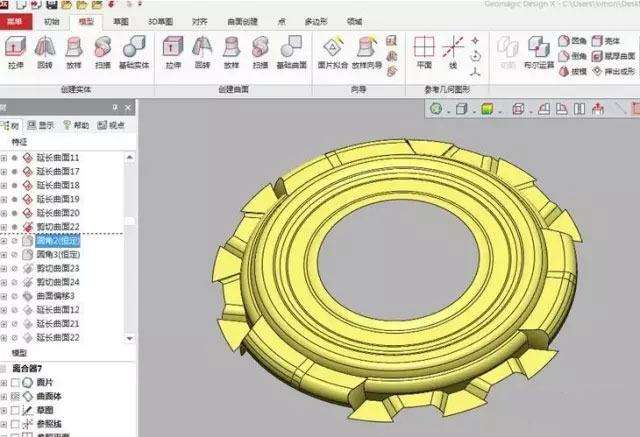Click the red 菜单 button
Screen dimensions: 640x437
[16, 19]
